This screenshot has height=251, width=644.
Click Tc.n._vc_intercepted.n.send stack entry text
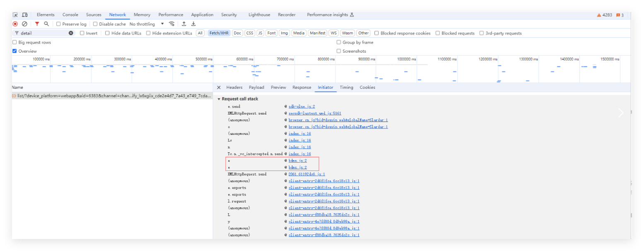click(255, 154)
